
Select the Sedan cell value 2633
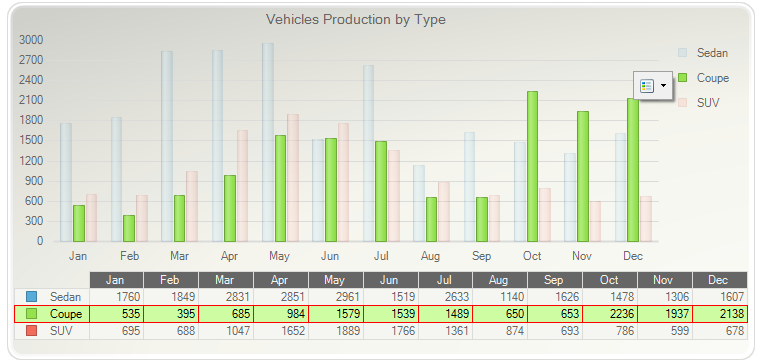[x=445, y=297]
